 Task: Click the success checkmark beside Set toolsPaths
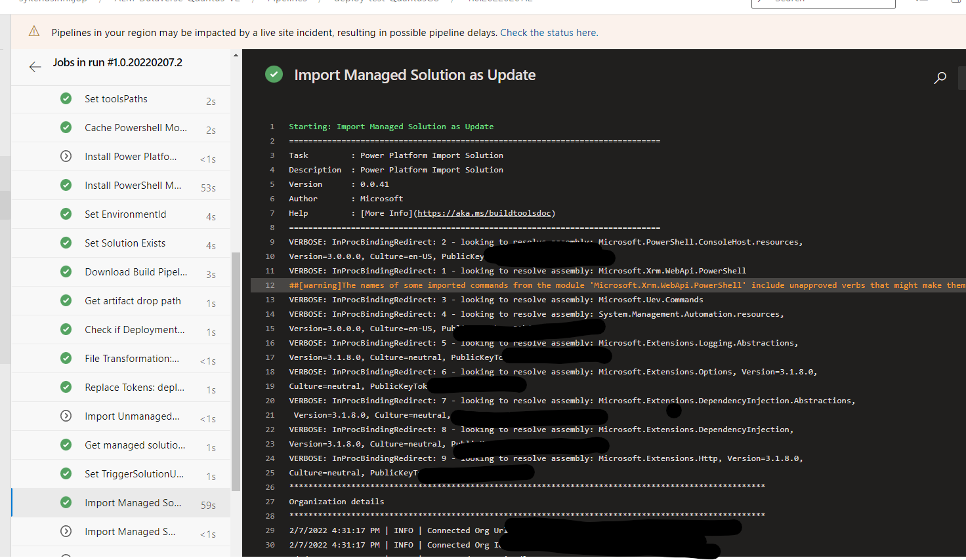click(x=66, y=98)
